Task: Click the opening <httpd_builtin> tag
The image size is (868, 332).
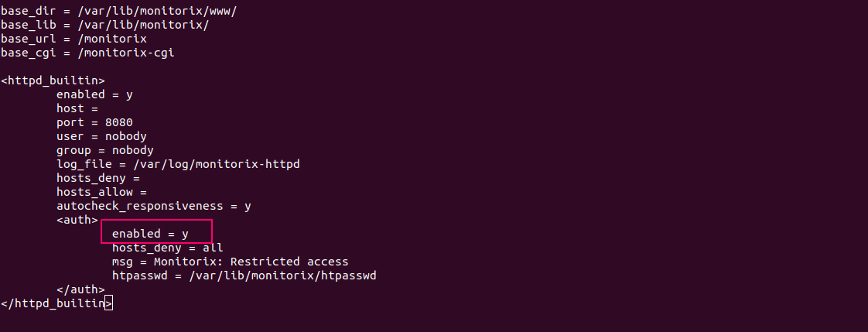Action: click(x=53, y=80)
